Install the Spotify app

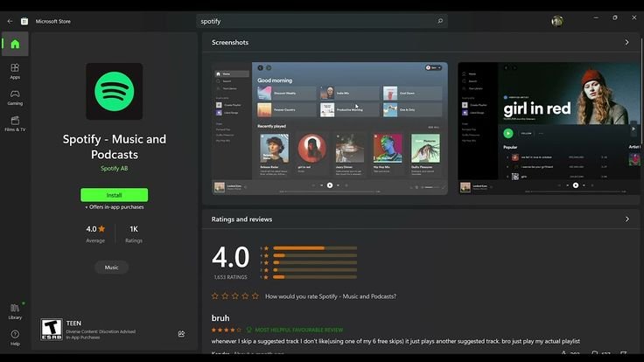click(114, 195)
